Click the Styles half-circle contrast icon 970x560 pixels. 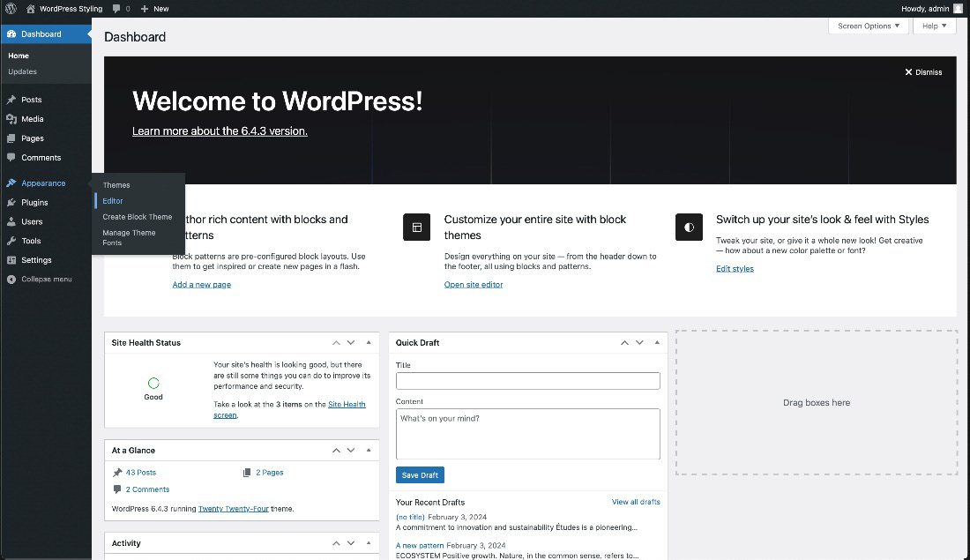pos(689,228)
